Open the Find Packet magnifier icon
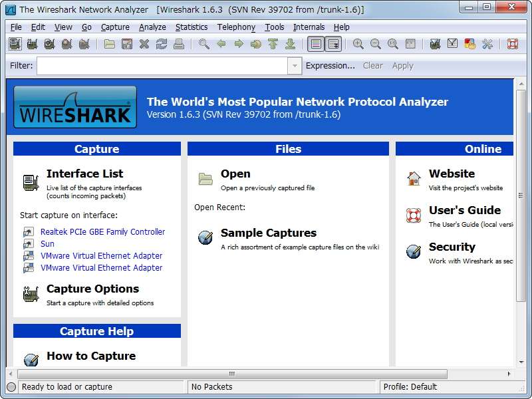The image size is (532, 399). click(203, 43)
